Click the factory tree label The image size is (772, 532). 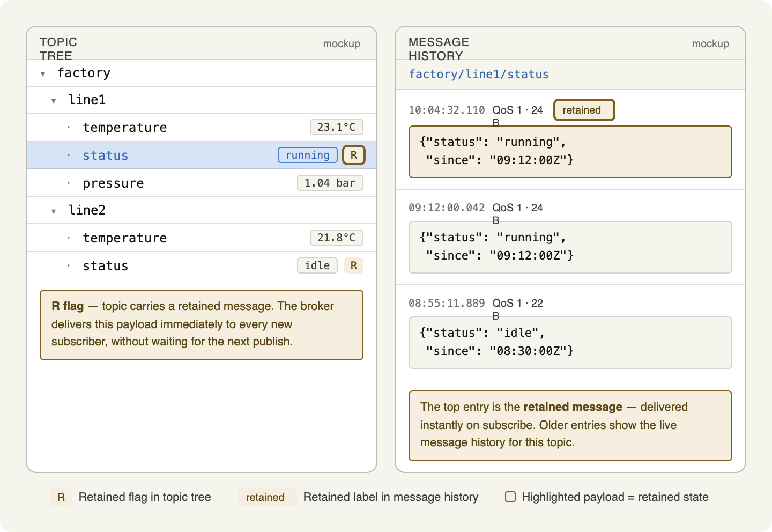tap(84, 73)
